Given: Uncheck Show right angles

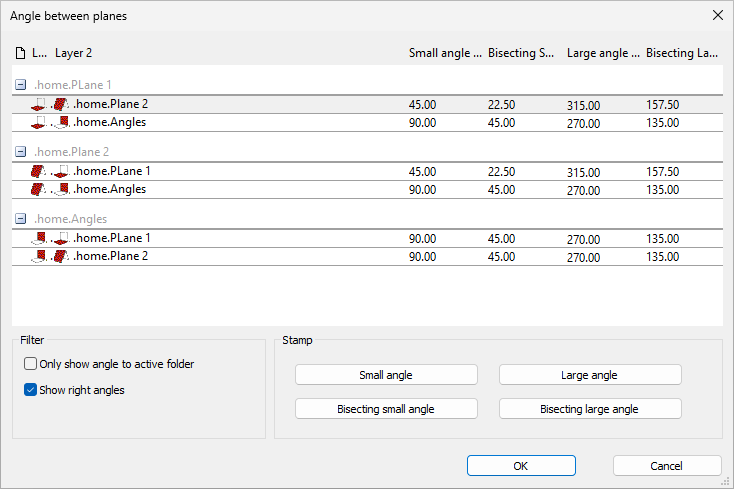Looking at the screenshot, I should (31, 390).
